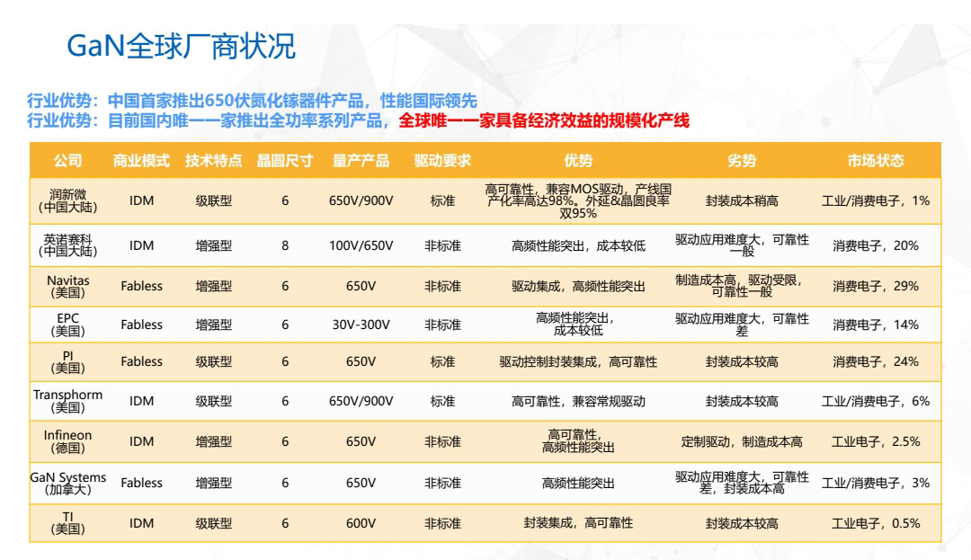Screen dimensions: 971x560
Task: Select the 市场状态 column header
Action: click(875, 161)
